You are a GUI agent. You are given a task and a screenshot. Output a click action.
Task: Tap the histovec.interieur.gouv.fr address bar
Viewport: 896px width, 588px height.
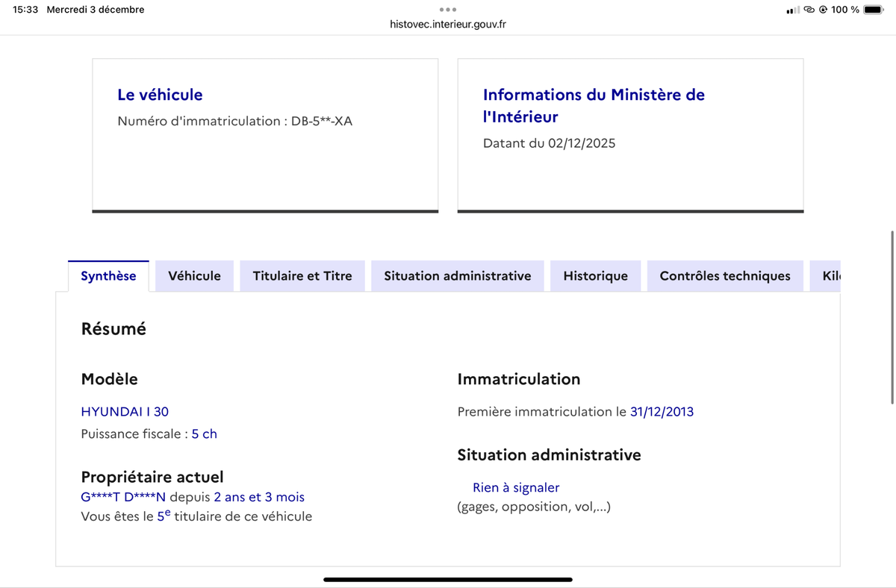[448, 24]
